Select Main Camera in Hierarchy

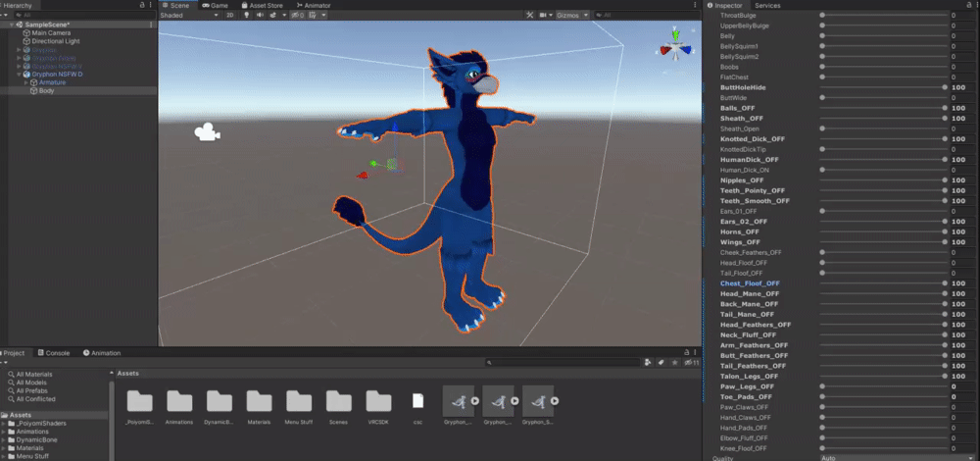click(x=51, y=32)
